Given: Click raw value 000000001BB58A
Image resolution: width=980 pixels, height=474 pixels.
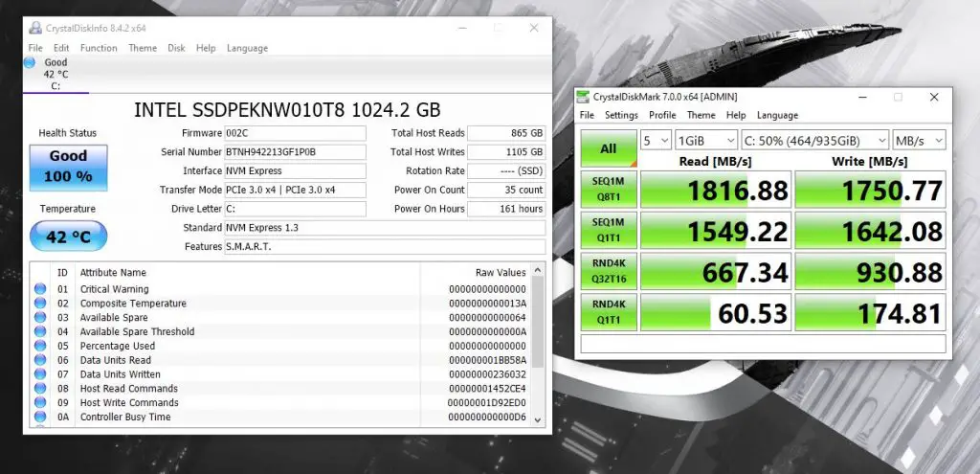Looking at the screenshot, I should click(x=487, y=360).
